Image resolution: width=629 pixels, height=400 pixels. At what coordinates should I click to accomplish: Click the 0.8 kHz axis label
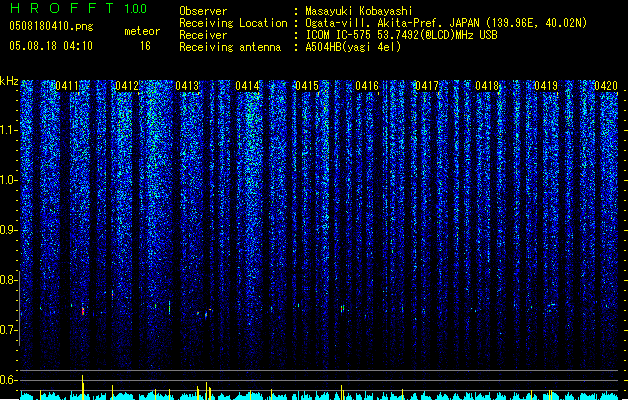tap(9, 280)
